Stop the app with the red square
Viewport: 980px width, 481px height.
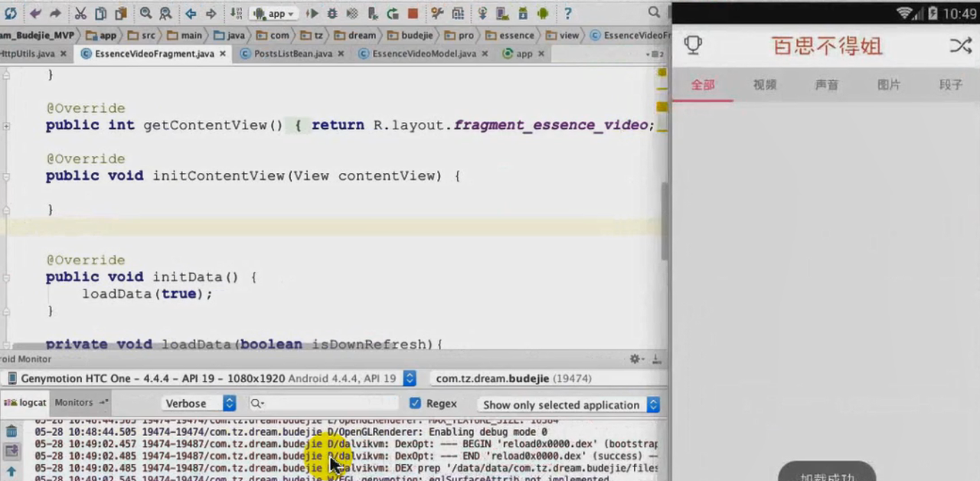coord(413,13)
